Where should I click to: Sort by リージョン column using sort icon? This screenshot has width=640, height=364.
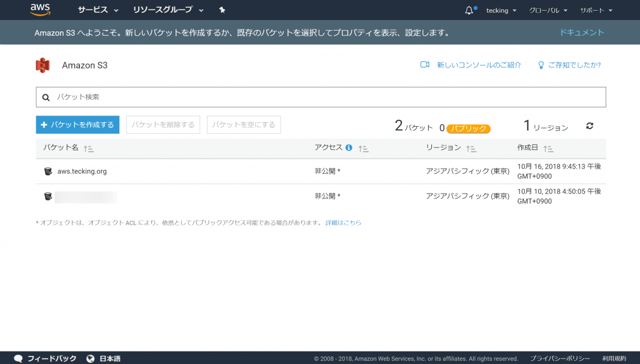point(471,149)
